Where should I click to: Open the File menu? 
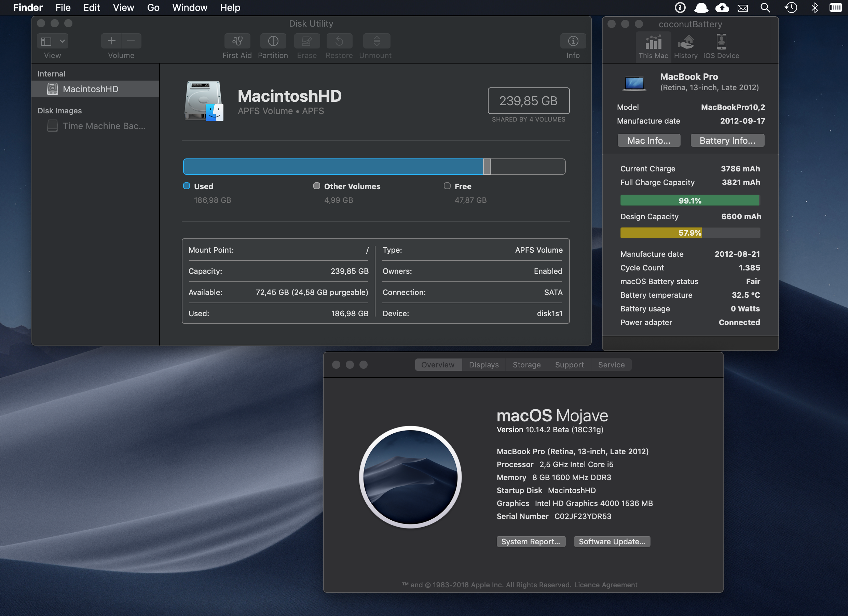63,8
